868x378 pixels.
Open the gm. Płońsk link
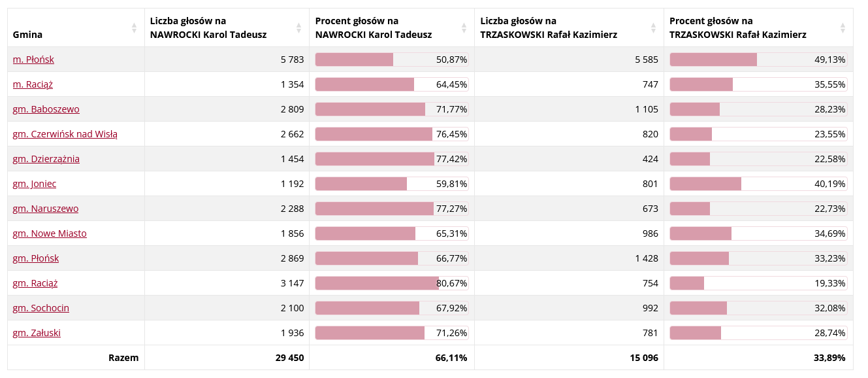[35, 258]
